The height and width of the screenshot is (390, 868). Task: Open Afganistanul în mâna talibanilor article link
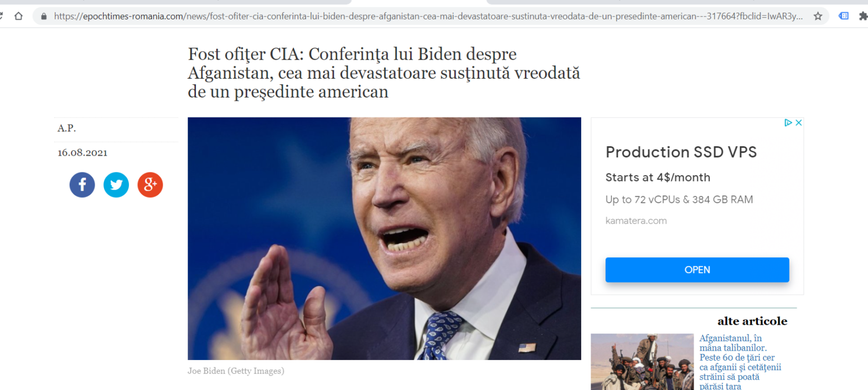pos(741,362)
